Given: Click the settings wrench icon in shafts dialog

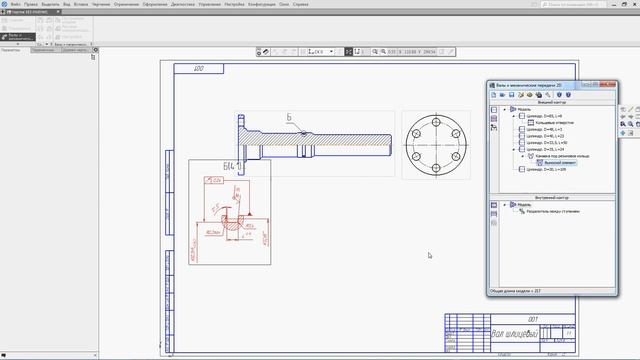Looking at the screenshot, I should point(548,95).
